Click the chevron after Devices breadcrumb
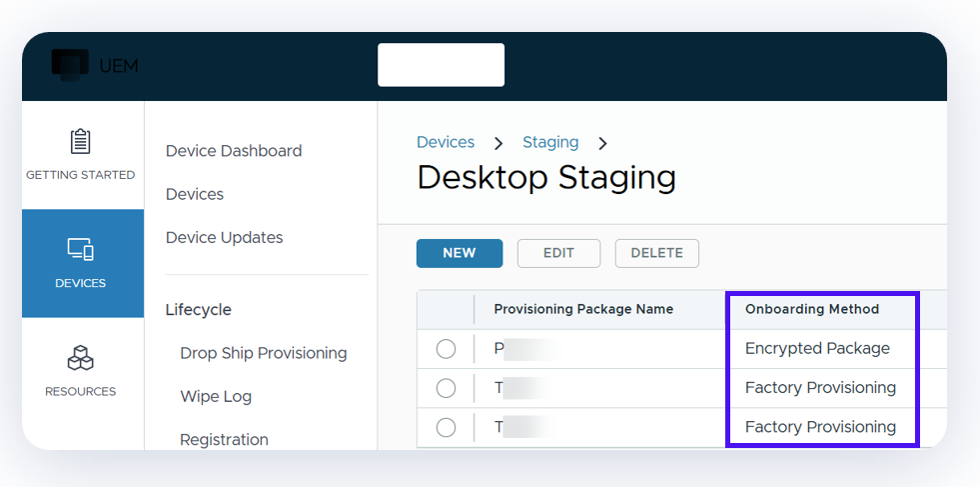Viewport: 980px width, 487px height. (x=498, y=143)
